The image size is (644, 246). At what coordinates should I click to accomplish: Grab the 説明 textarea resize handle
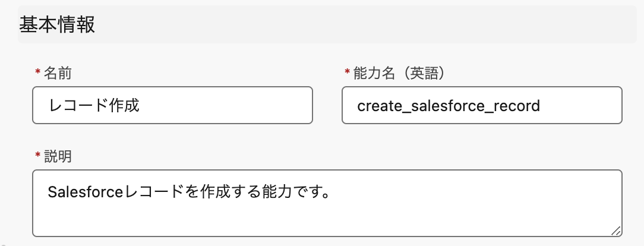[x=616, y=231]
